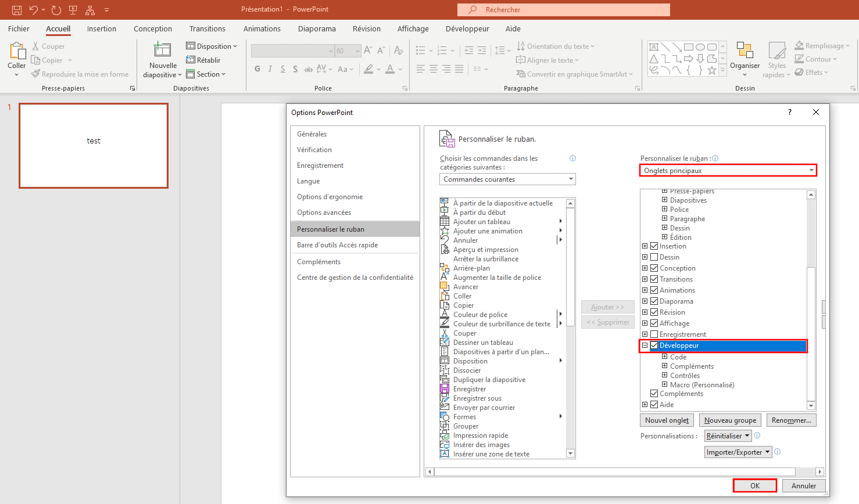This screenshot has width=859, height=504.
Task: Click Reproduire la mise en forme brush
Action: tap(80, 74)
